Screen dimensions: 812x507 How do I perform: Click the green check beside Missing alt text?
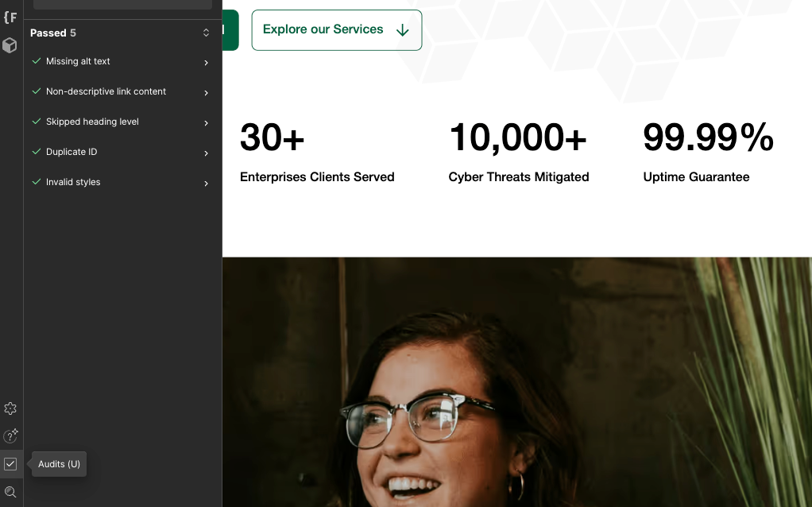pyautogui.click(x=37, y=61)
